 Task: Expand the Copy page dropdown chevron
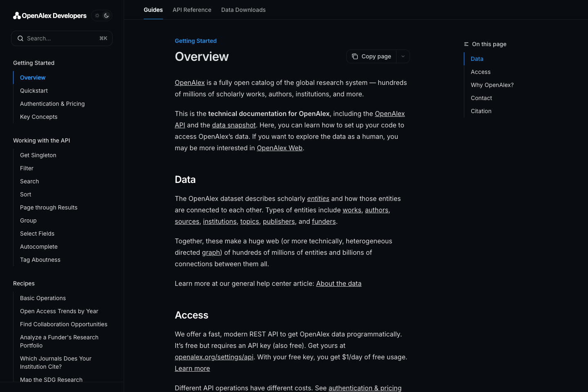coord(403,56)
